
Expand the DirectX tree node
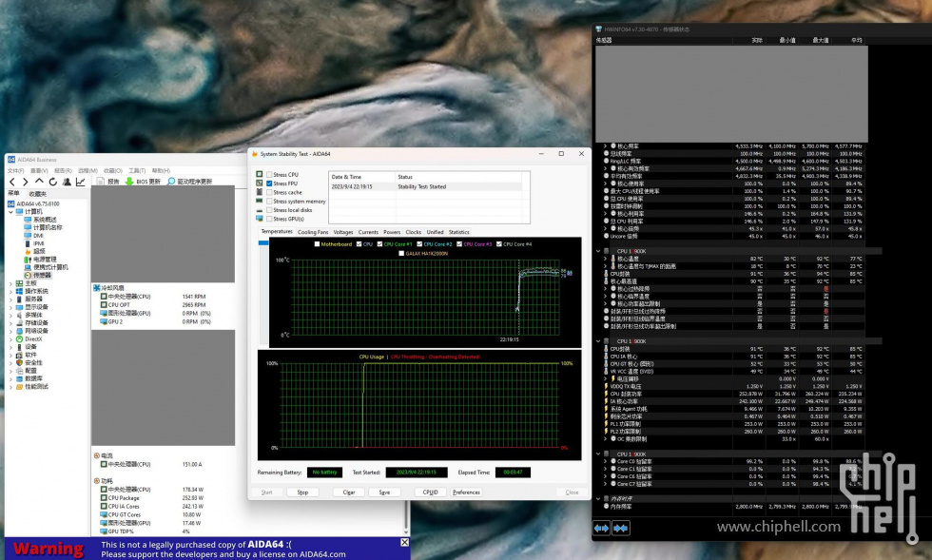coord(10,338)
